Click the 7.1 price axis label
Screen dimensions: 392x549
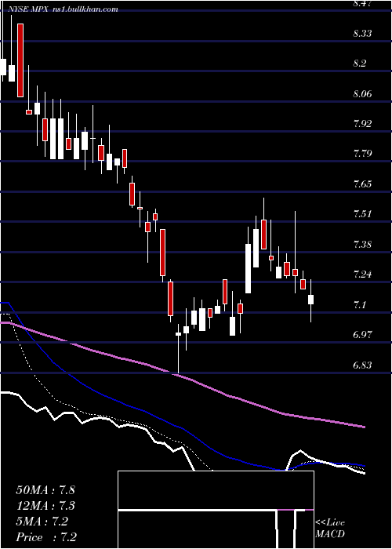coord(360,304)
